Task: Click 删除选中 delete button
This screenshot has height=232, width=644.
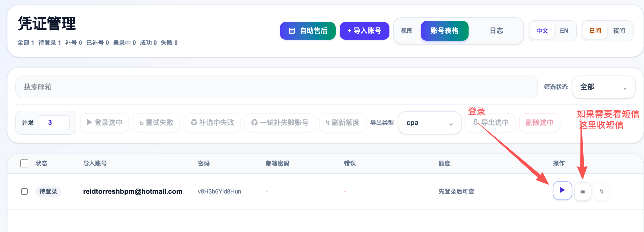Action: pyautogui.click(x=539, y=122)
